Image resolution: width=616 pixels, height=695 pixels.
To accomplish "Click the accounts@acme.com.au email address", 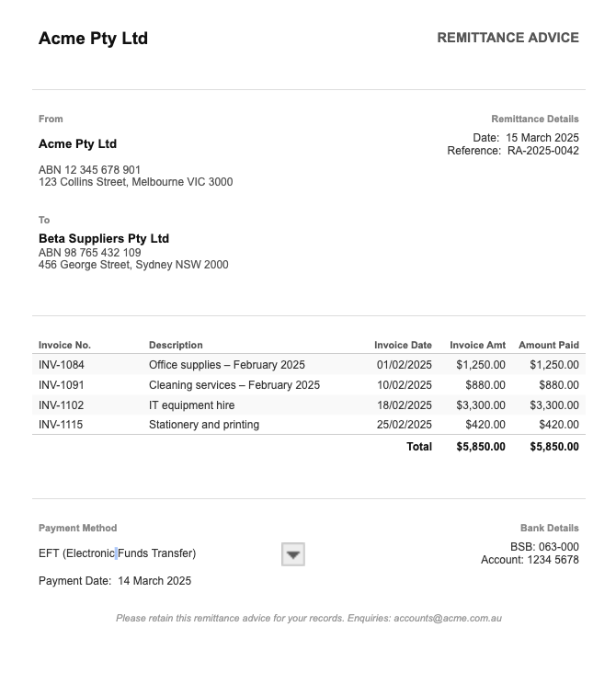I will tap(448, 619).
